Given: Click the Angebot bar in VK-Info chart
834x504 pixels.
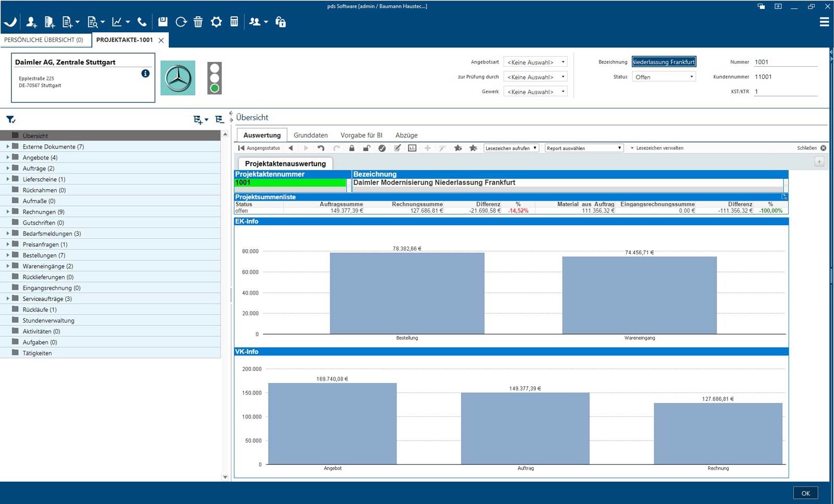Looking at the screenshot, I should coord(333,424).
